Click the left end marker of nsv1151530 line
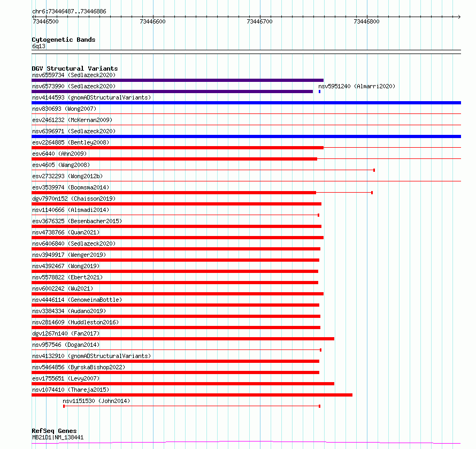 coord(64,406)
